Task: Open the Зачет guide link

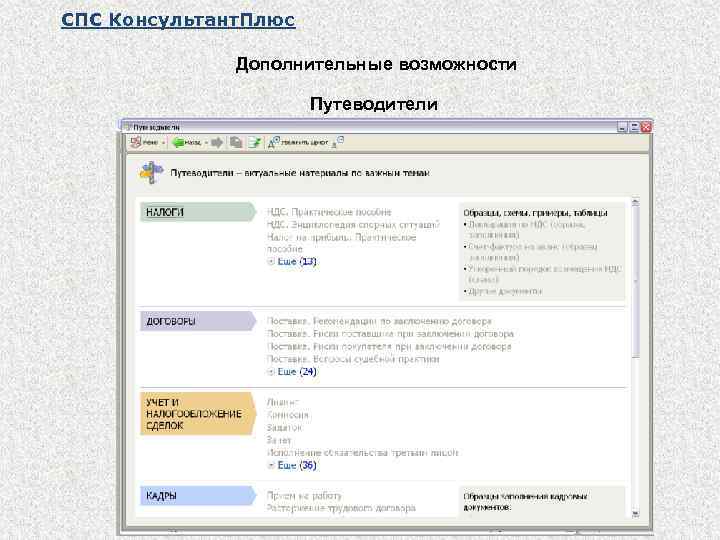Action: 279,440
